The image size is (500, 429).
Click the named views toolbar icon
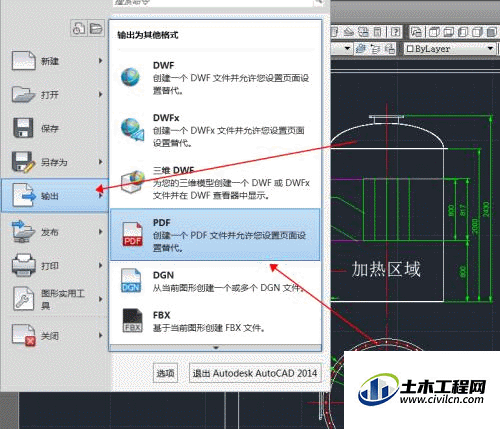(x=416, y=32)
